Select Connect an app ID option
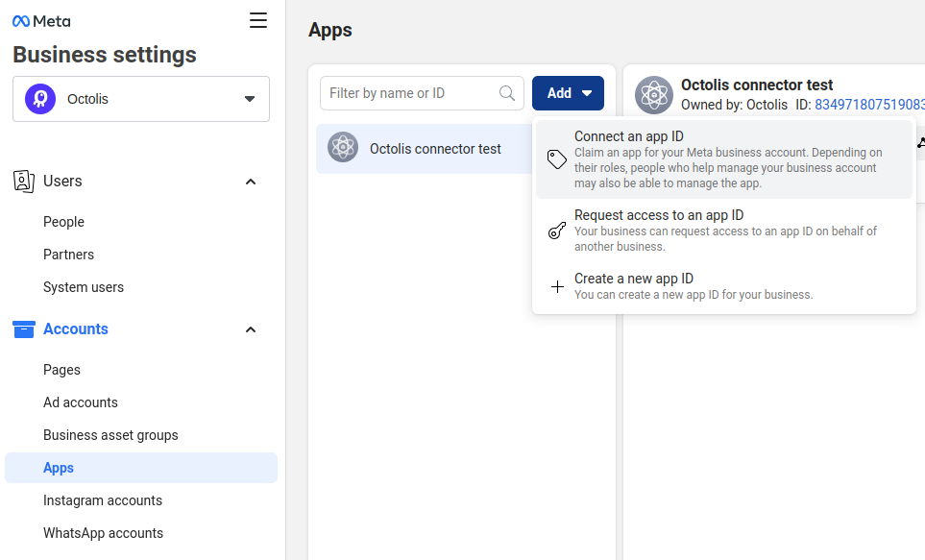 pyautogui.click(x=724, y=159)
